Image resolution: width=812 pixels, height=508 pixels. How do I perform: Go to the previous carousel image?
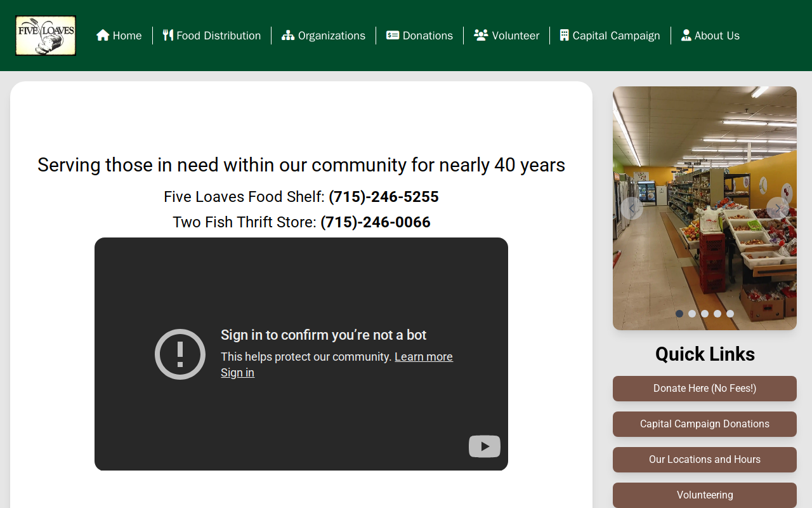632,208
